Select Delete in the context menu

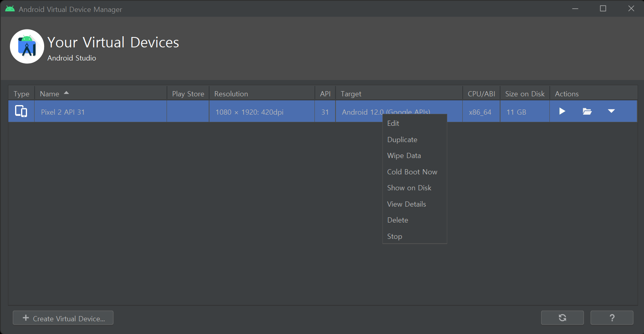pyautogui.click(x=415, y=220)
